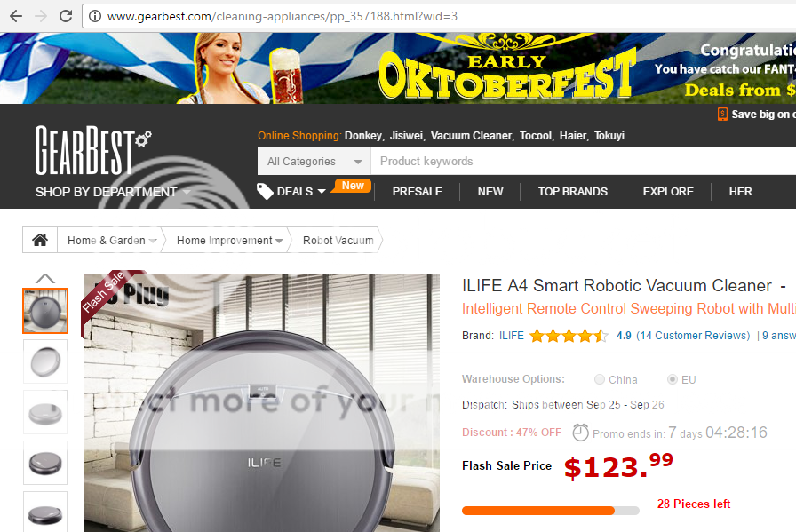Click the Product keywords search field
This screenshot has height=532, width=796.
[x=584, y=162]
